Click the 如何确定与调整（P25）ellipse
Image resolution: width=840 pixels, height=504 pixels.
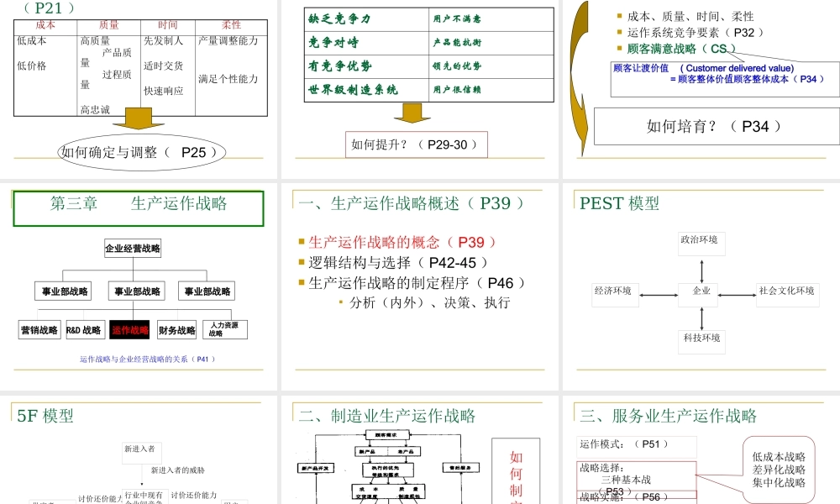tap(141, 153)
